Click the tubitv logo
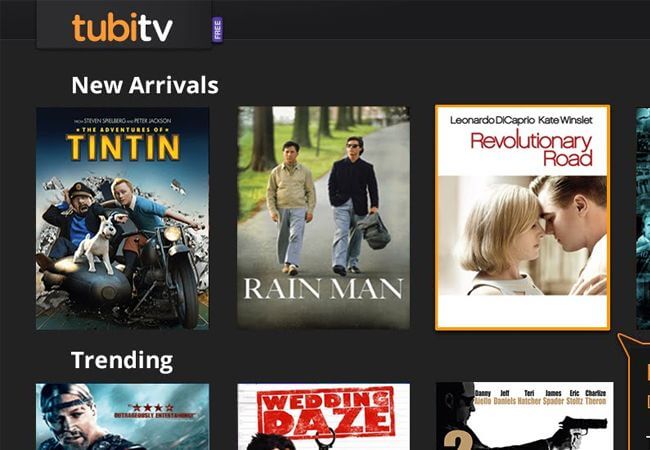 coord(123,27)
